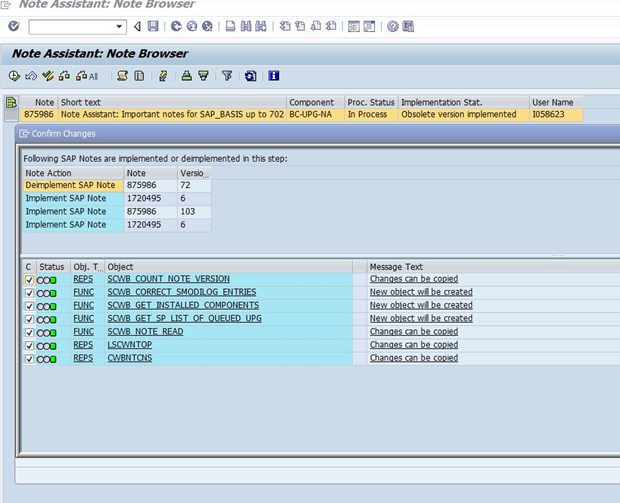620x503 pixels.
Task: Click the BC-UPG-NA component cell
Action: (x=315, y=114)
